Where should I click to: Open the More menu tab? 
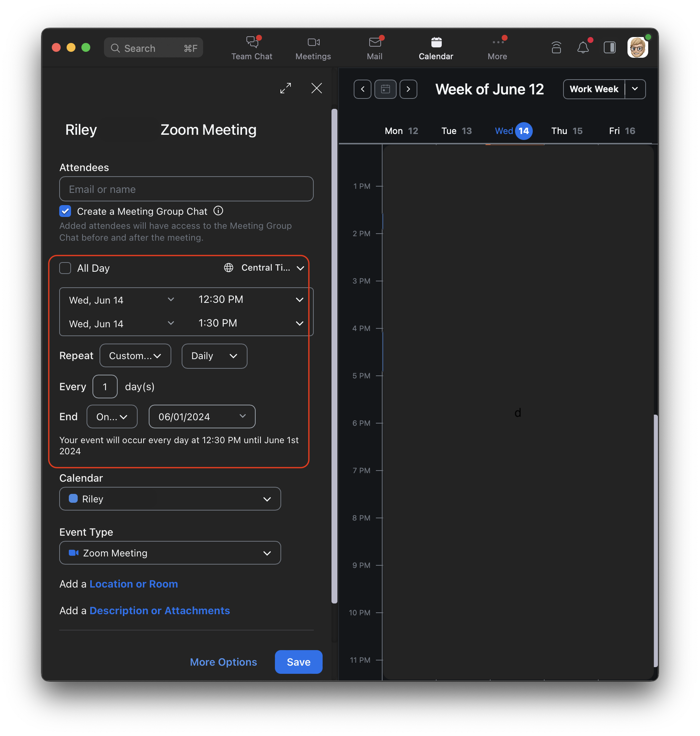[x=497, y=48]
